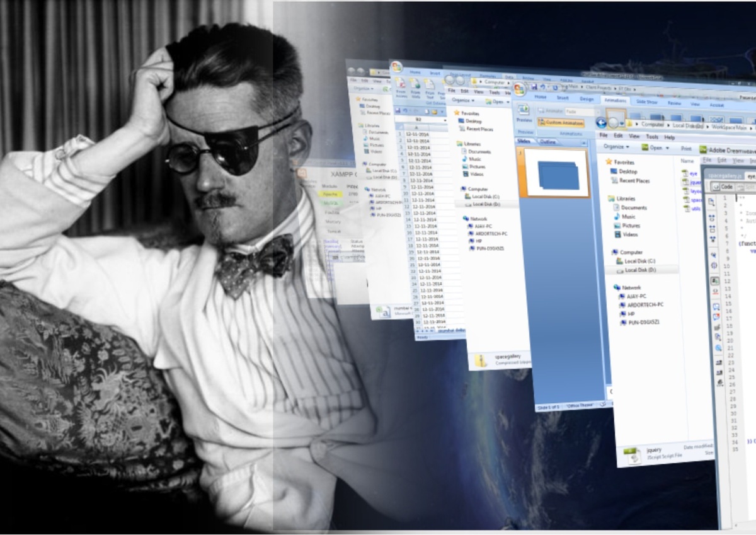The image size is (756, 535).
Task: Click Undo icon in PowerPoint quick access toolbar
Action: pyautogui.click(x=542, y=87)
